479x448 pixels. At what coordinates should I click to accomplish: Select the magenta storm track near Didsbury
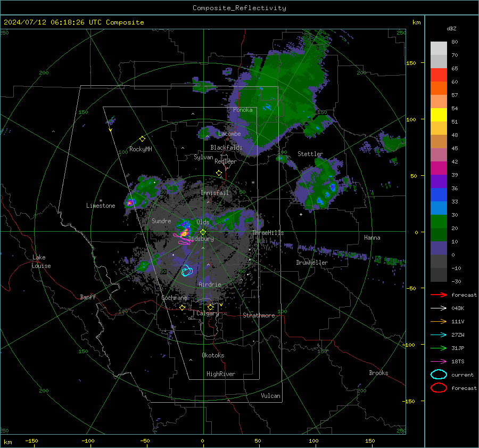coord(182,239)
